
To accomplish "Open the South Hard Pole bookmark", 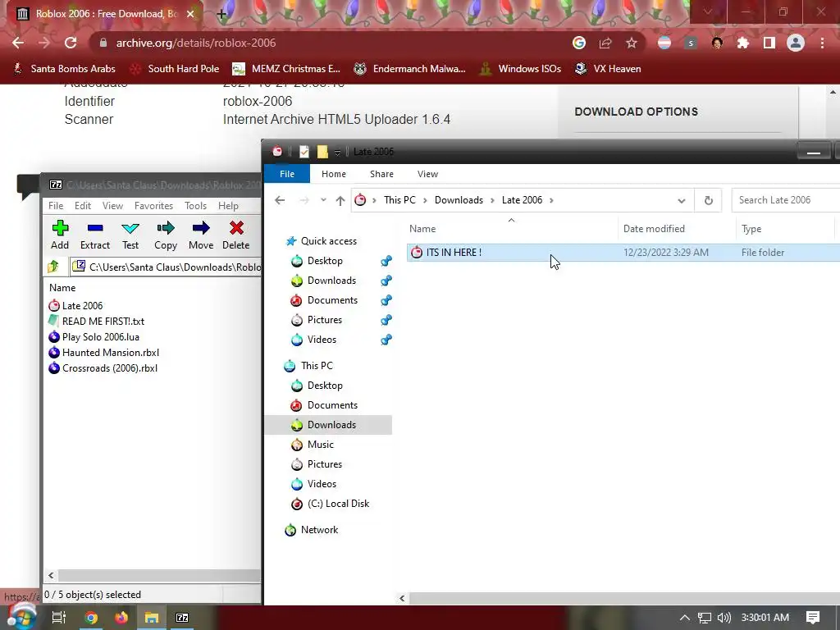I will point(175,69).
